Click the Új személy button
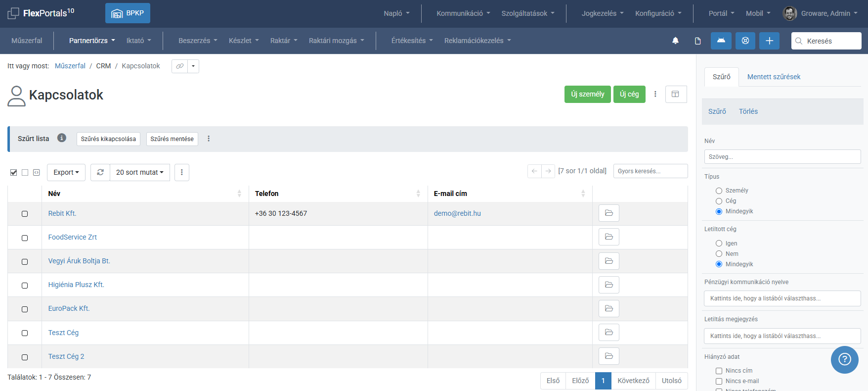 click(x=588, y=94)
